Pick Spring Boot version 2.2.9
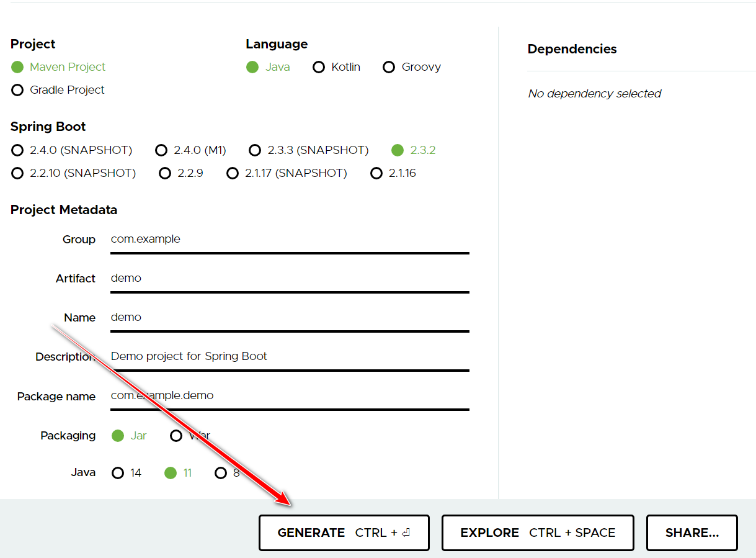Viewport: 756px width, 558px height. point(164,173)
